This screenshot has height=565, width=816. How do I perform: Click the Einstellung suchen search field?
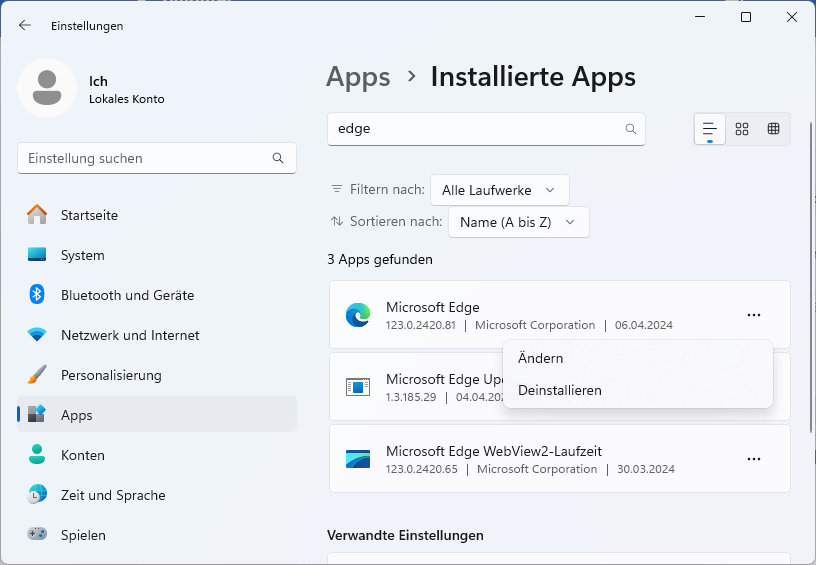pos(145,158)
